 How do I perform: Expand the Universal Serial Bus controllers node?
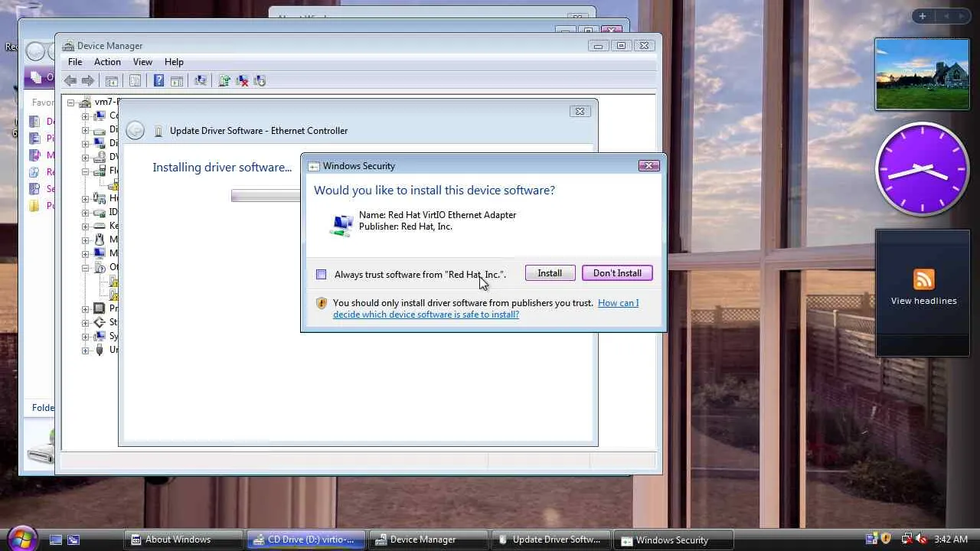(x=86, y=350)
